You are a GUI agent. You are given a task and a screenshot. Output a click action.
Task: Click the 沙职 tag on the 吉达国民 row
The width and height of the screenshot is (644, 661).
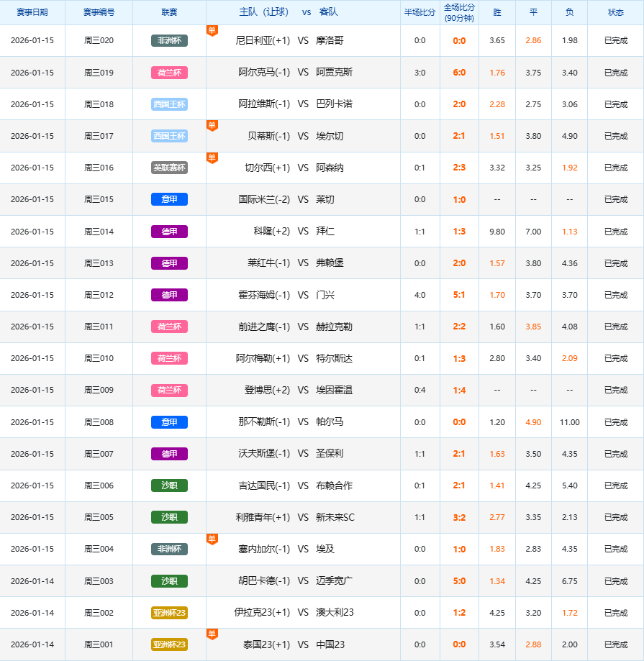[169, 486]
